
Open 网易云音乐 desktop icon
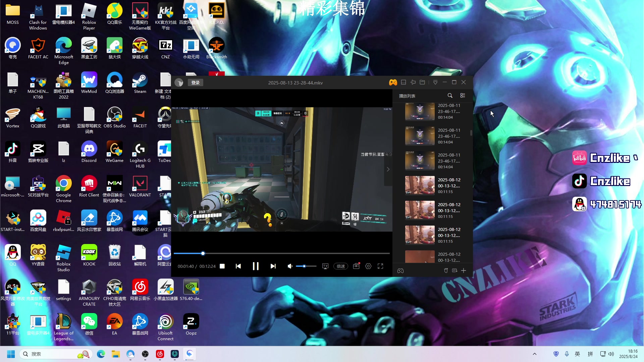pos(140,290)
